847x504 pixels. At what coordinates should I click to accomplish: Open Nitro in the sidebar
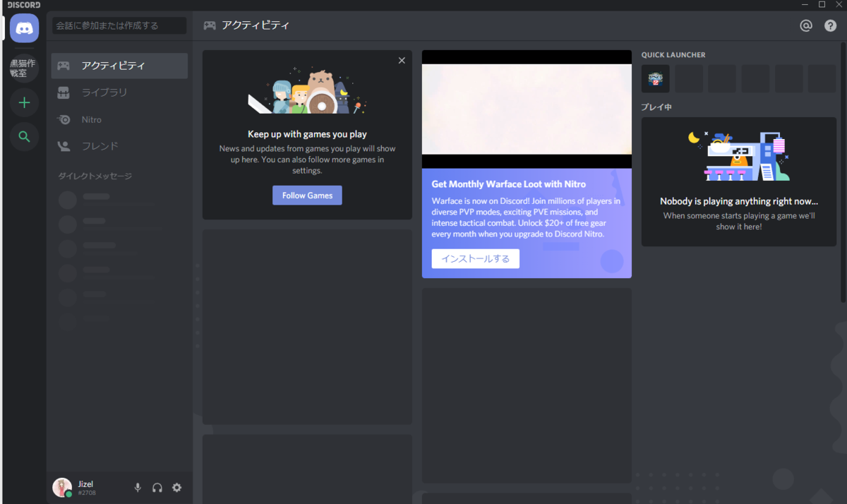point(119,119)
